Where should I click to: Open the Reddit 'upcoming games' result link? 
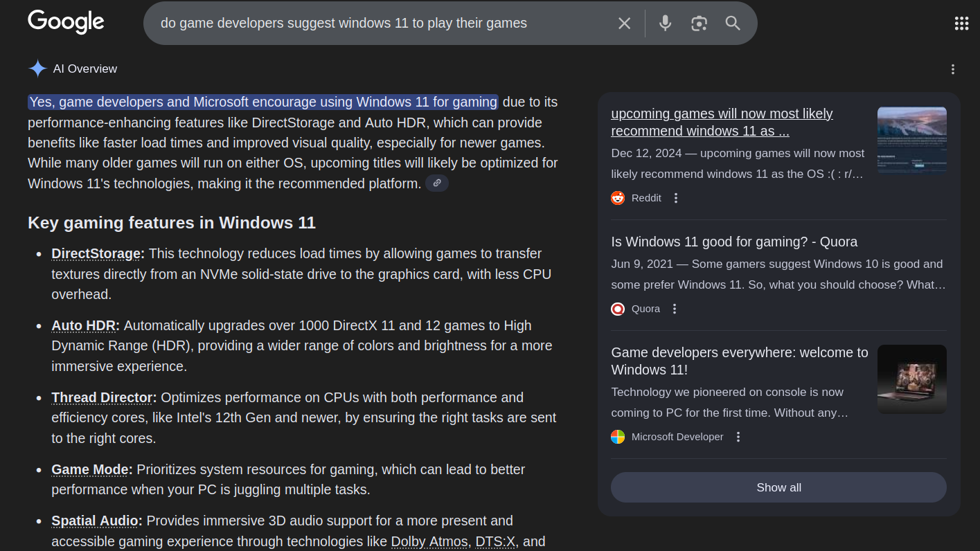coord(722,122)
